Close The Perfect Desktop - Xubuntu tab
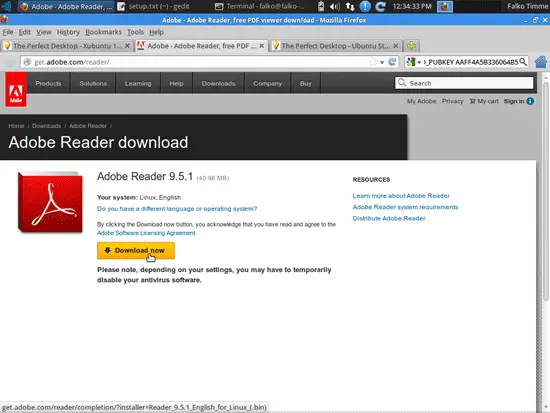Viewport: 550px width, 413px height. click(127, 46)
